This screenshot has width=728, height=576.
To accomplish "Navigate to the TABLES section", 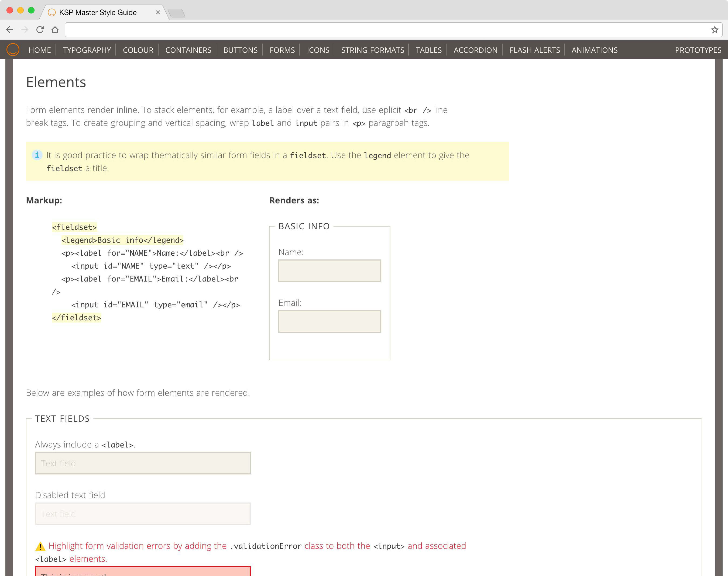I will click(x=429, y=50).
